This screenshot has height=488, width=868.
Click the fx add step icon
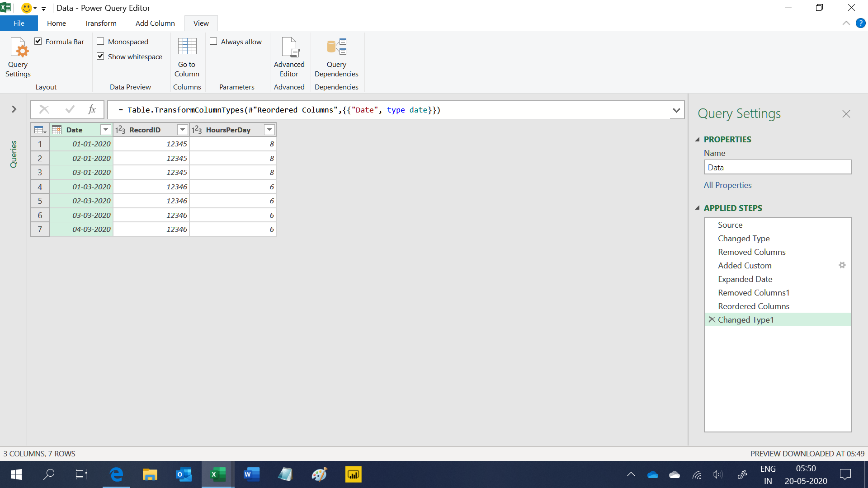click(x=92, y=109)
